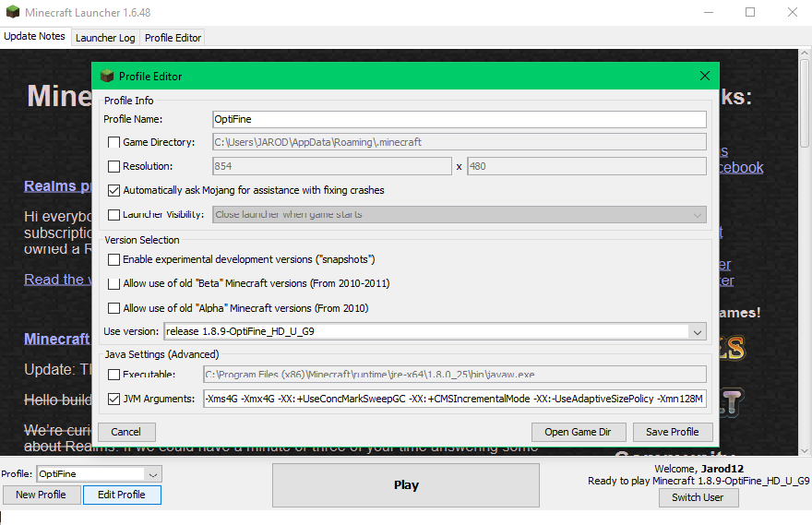Image resolution: width=812 pixels, height=525 pixels.
Task: Open the Realms link in update notes
Action: (x=57, y=185)
